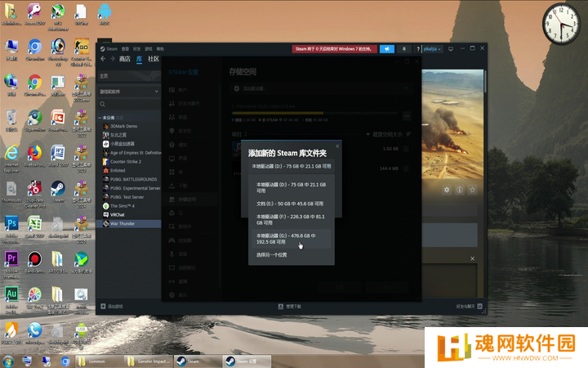This screenshot has width=588, height=368.
Task: Switch to the Genshin Impact taskbar folder
Action: tap(149, 361)
